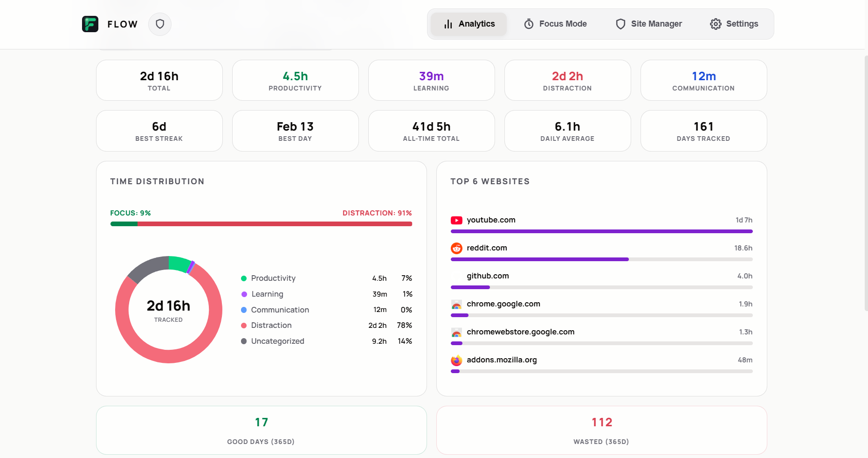Viewport: 868px width, 458px height.
Task: Click the 12m Communication card
Action: (704, 80)
